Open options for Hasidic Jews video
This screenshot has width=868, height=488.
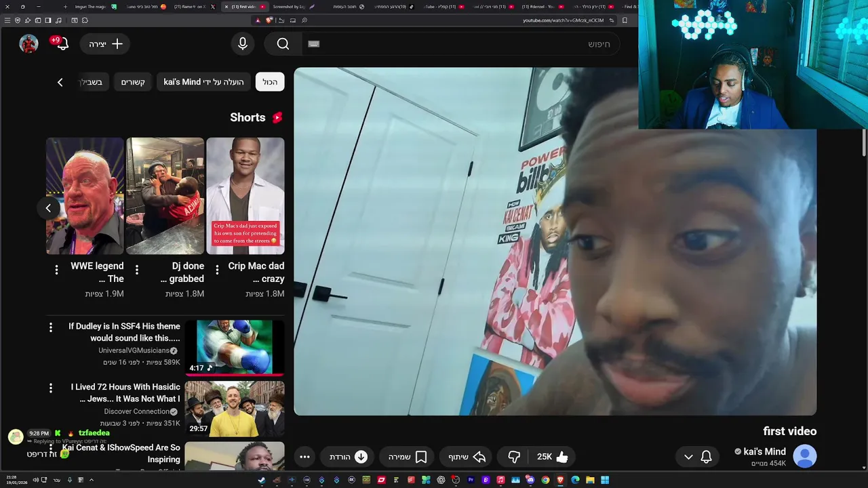[x=50, y=388]
